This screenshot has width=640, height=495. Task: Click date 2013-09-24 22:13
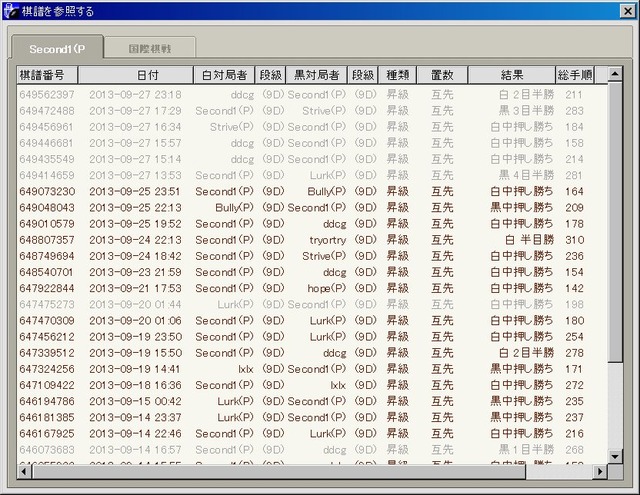(x=135, y=240)
